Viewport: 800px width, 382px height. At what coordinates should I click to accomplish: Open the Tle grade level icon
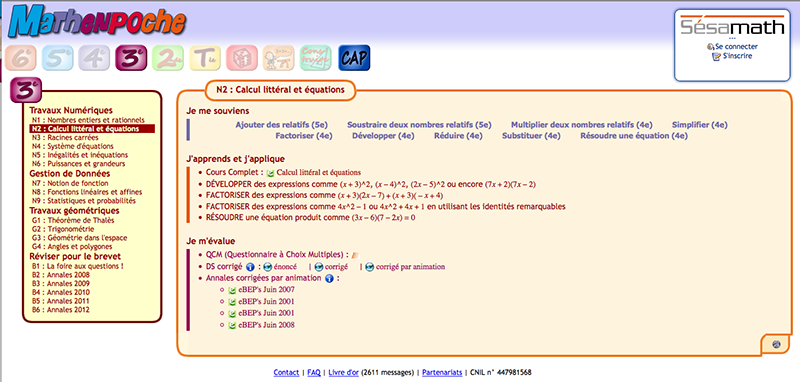(x=205, y=58)
